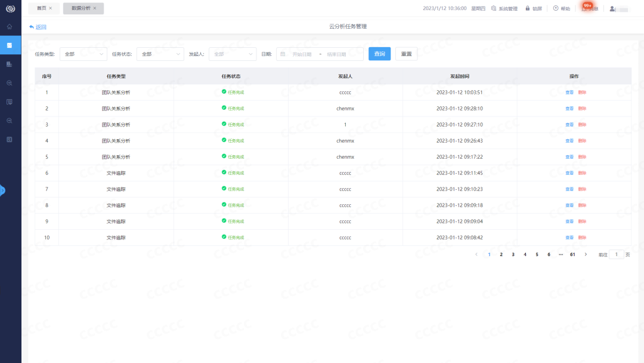Open the lower magnifier sidebar icon
644x363 pixels.
[10, 121]
